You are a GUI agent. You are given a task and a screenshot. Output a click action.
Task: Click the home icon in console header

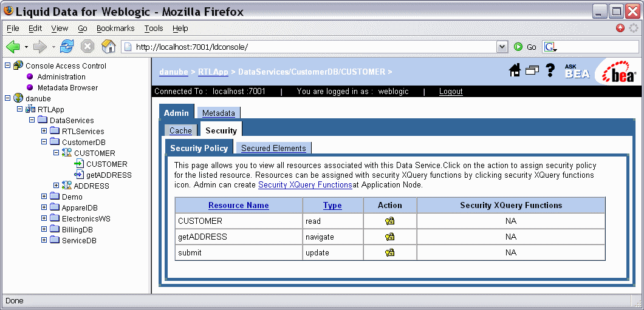click(515, 71)
